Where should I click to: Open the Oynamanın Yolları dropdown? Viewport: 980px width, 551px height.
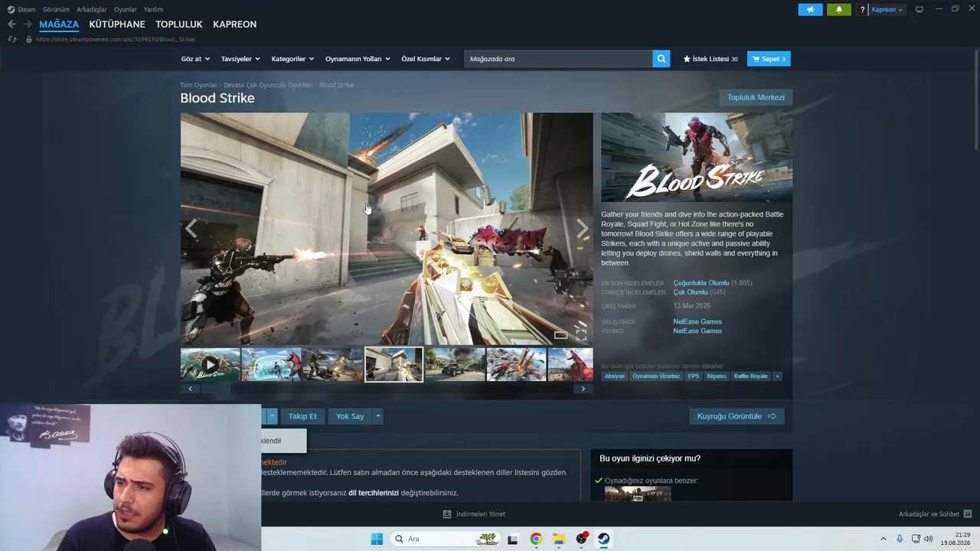[358, 59]
